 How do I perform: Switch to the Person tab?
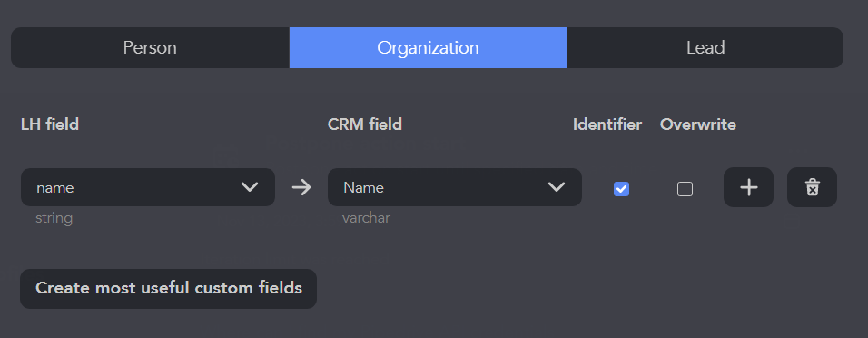click(150, 47)
